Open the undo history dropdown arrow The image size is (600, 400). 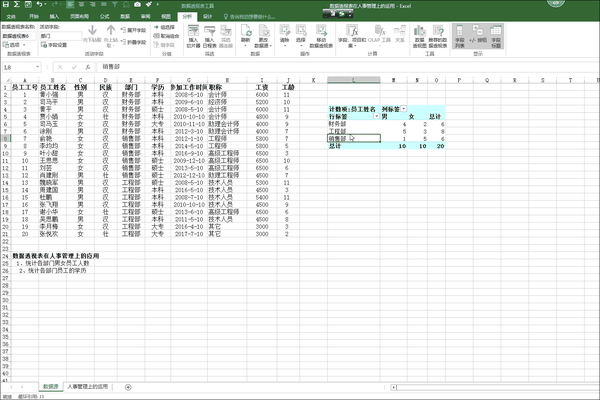[46, 4]
